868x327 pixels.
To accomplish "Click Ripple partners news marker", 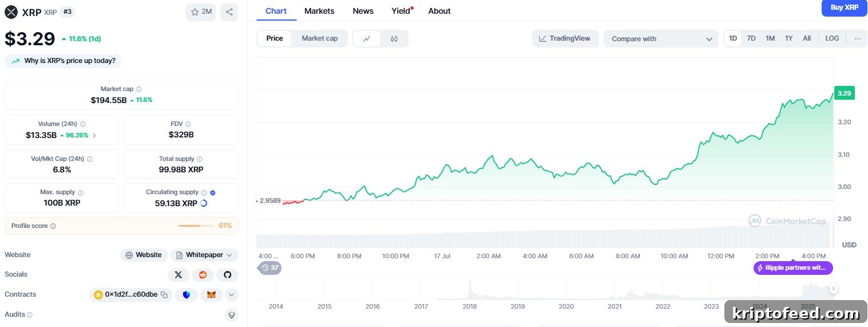I will click(x=793, y=268).
